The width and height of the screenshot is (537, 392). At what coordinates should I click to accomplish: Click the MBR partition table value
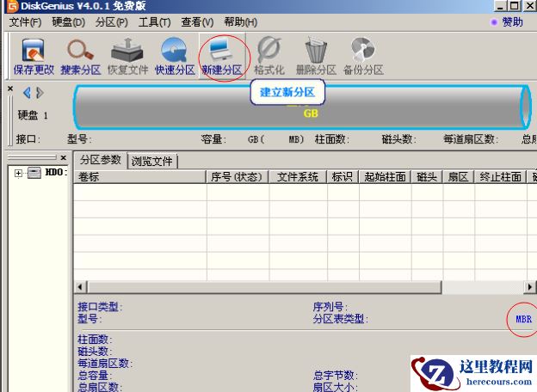[x=523, y=319]
